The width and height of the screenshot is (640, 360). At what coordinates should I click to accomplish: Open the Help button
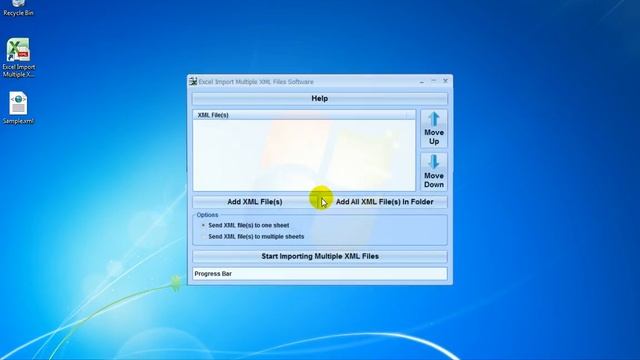[320, 98]
